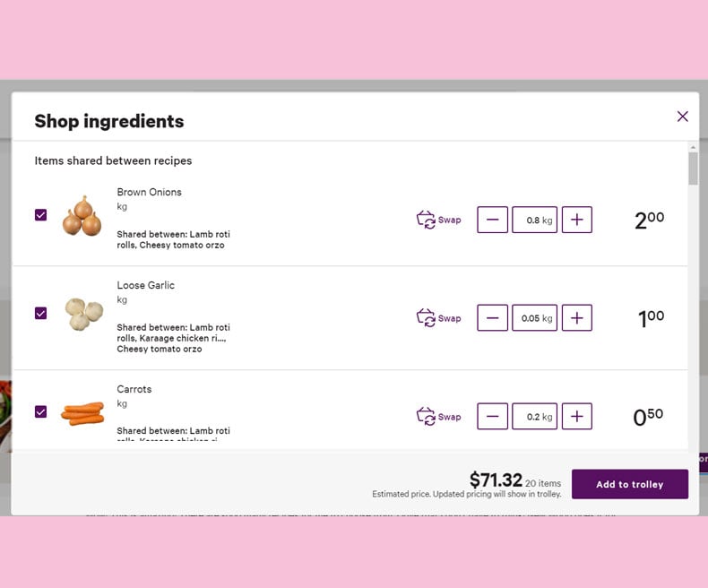
Task: Click the Loose Garlic product image
Action: (x=83, y=314)
